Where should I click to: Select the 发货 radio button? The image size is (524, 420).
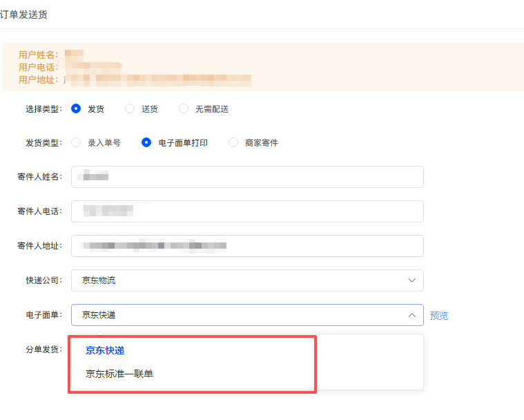[76, 108]
